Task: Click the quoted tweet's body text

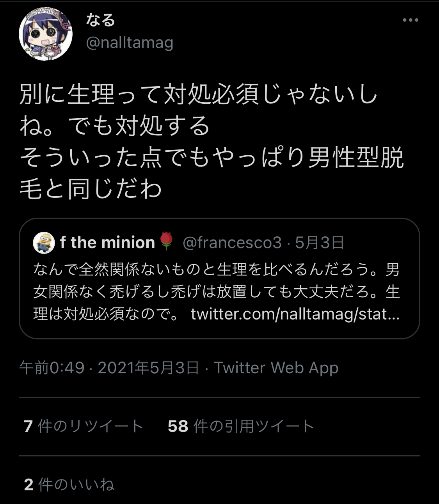Action: [217, 291]
